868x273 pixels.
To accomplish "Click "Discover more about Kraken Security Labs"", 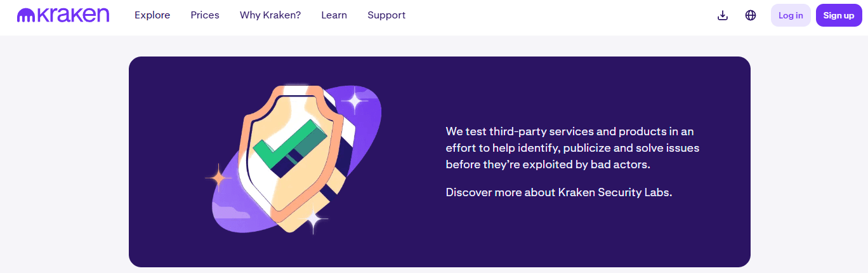I will (x=558, y=192).
